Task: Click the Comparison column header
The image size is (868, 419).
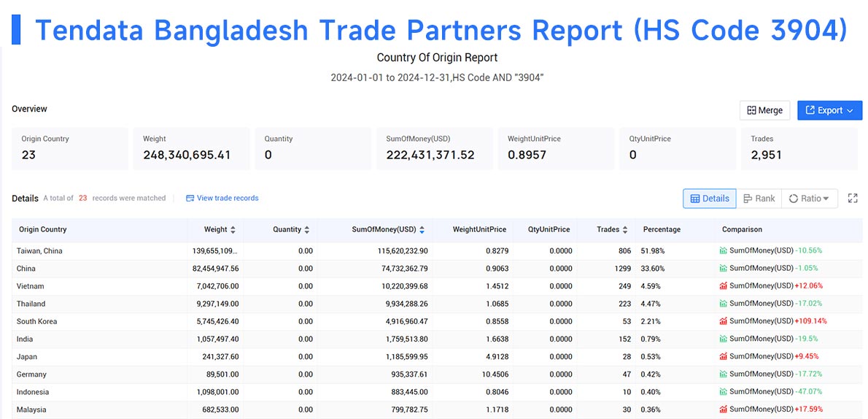Action: pos(742,229)
